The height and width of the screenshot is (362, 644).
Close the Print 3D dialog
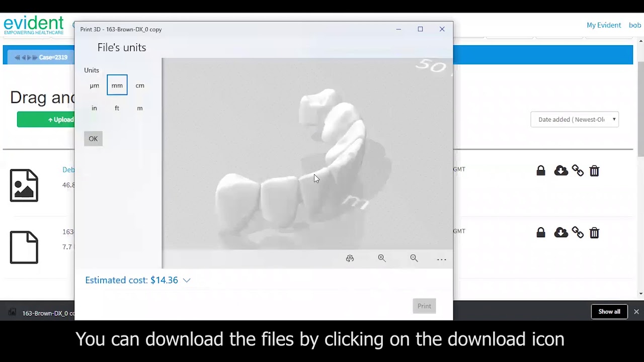click(442, 29)
